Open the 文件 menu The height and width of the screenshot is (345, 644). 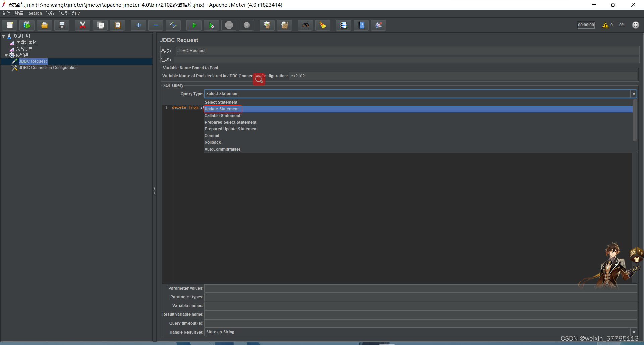(6, 13)
